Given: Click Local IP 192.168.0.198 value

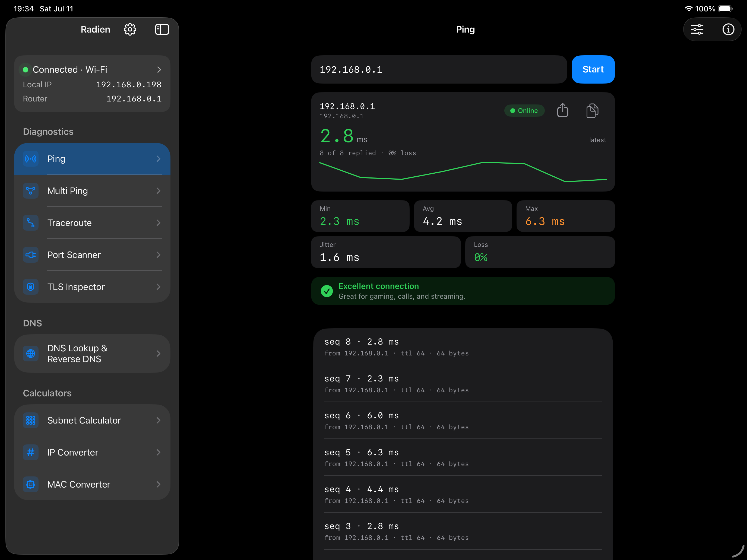Looking at the screenshot, I should coord(129,84).
